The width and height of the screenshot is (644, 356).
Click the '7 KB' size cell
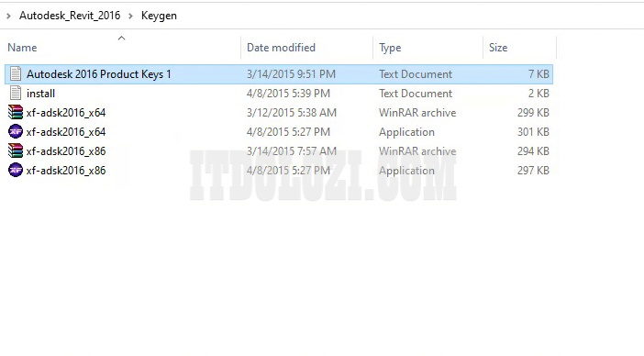click(x=539, y=74)
